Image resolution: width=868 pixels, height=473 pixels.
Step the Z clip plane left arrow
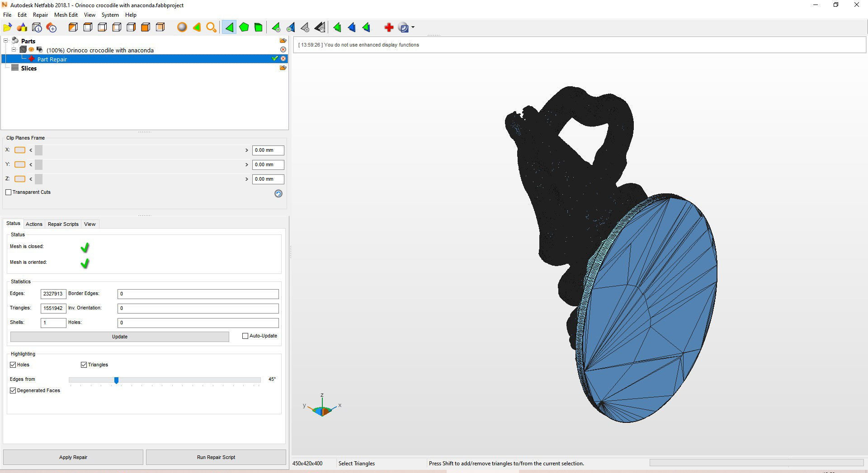[x=31, y=179]
